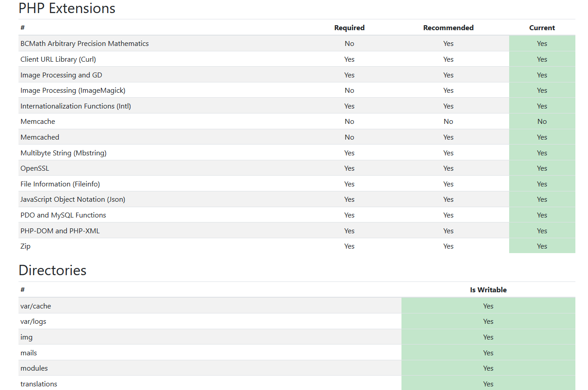
Task: Click the Multibyte String (Mbstring) label
Action: pos(63,153)
